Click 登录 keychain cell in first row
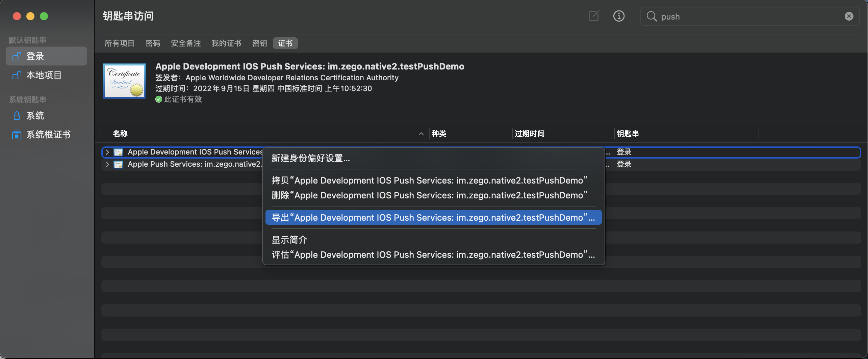 point(624,152)
